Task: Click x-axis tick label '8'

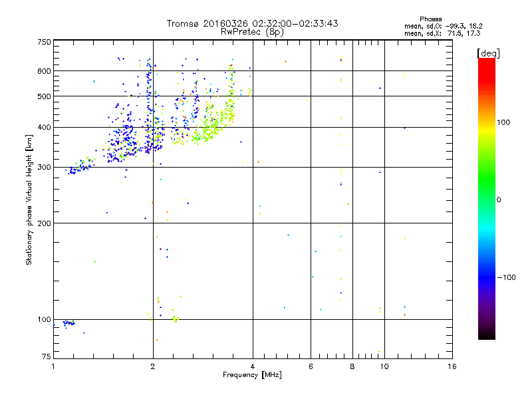Action: pyautogui.click(x=352, y=366)
